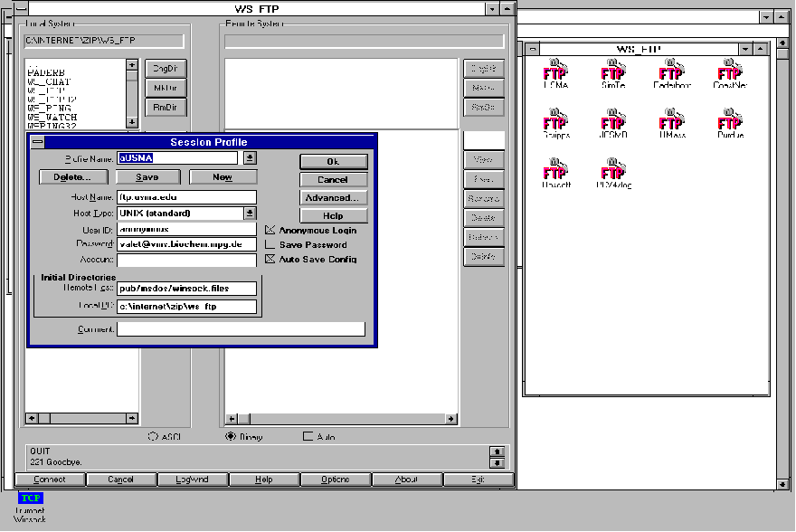Viewport: 796px width, 532px height.
Task: Click Ok in the Session Profile dialog
Action: [334, 161]
